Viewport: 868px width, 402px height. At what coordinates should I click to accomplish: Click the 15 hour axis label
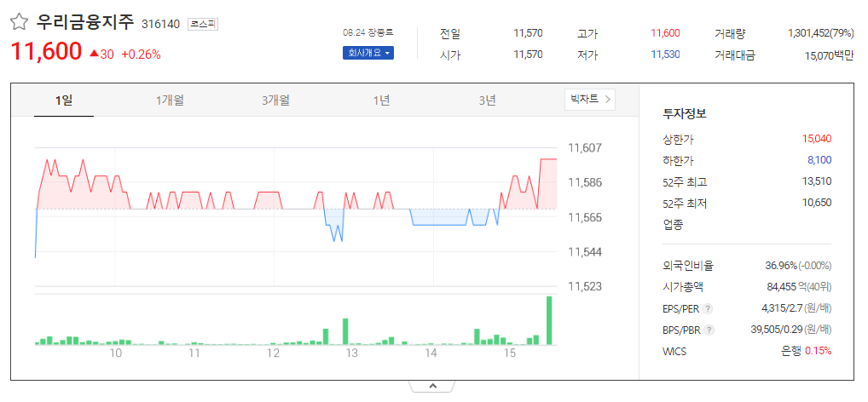click(509, 353)
